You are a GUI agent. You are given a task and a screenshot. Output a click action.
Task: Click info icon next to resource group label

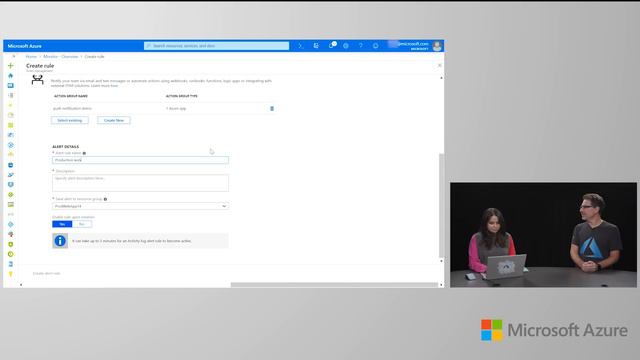(105, 199)
